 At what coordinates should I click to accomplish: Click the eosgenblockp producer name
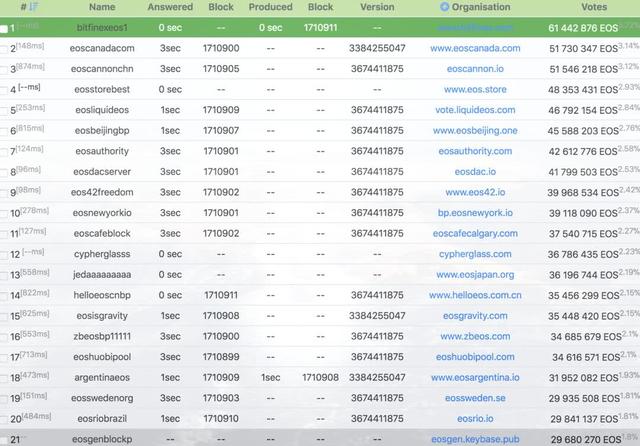pyautogui.click(x=102, y=439)
